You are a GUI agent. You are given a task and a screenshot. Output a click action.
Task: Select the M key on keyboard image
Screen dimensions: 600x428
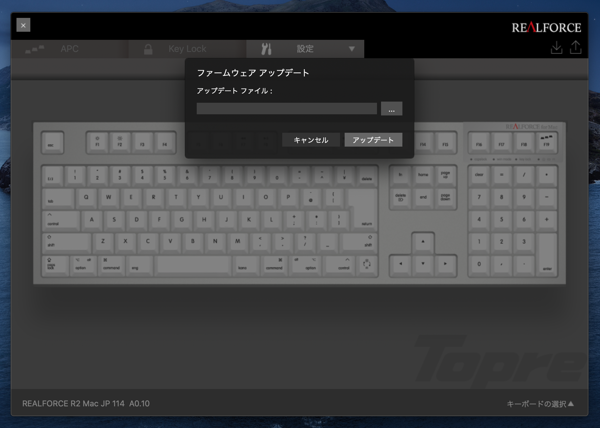[238, 242]
